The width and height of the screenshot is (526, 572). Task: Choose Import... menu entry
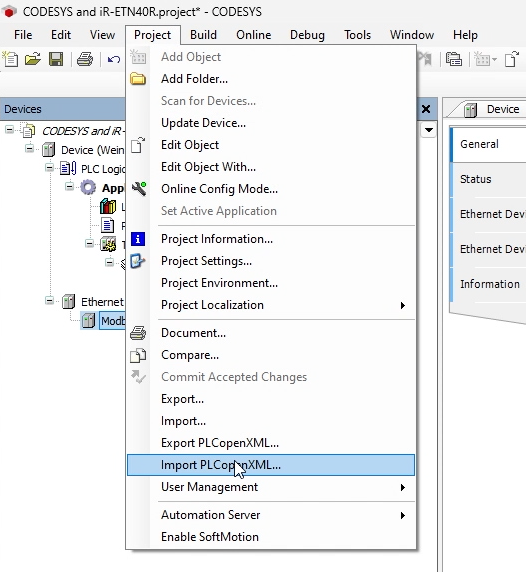point(271,421)
